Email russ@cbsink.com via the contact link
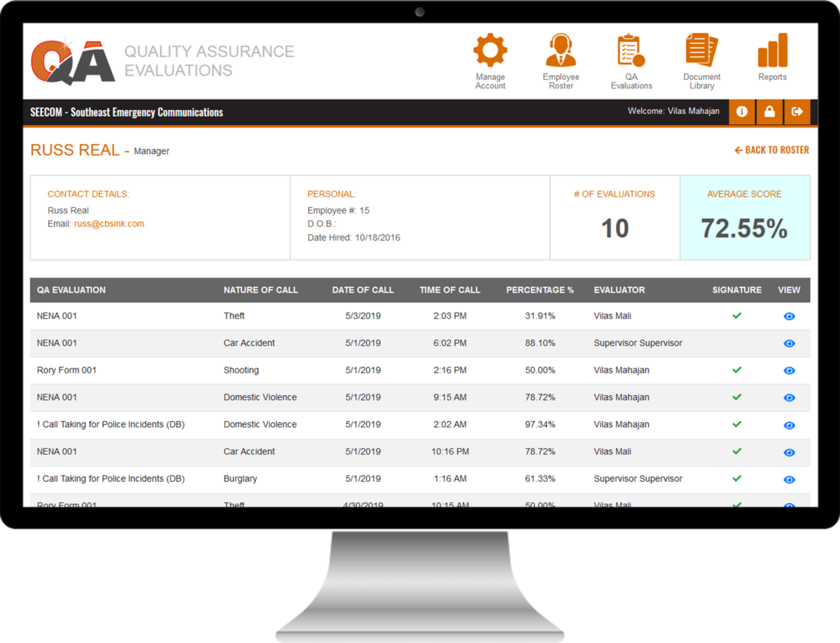Viewport: 840px width, 643px height. [109, 223]
